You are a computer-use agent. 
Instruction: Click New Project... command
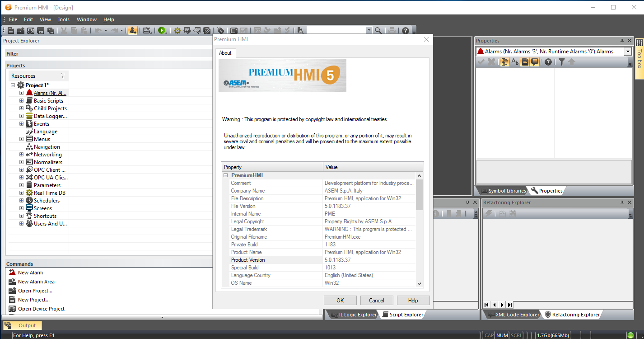[34, 300]
